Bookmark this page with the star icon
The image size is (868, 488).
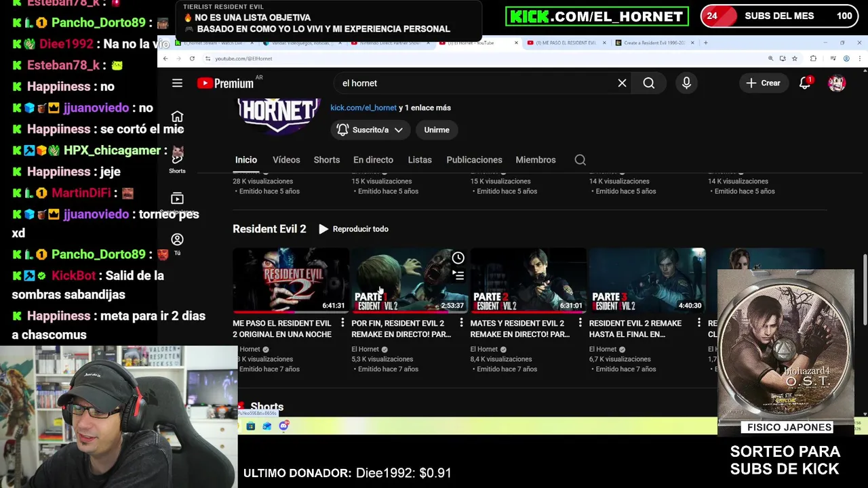[x=795, y=58]
